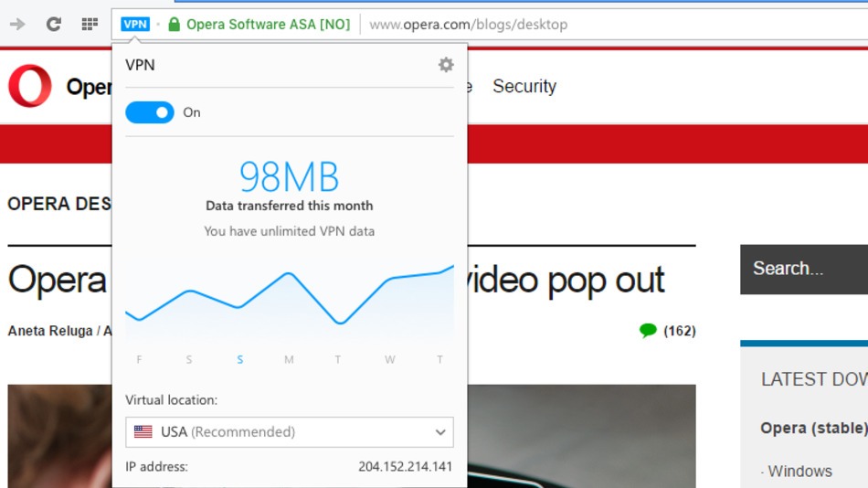Viewport: 868px width, 488px height.
Task: Click the USA flag in location selector
Action: point(143,431)
